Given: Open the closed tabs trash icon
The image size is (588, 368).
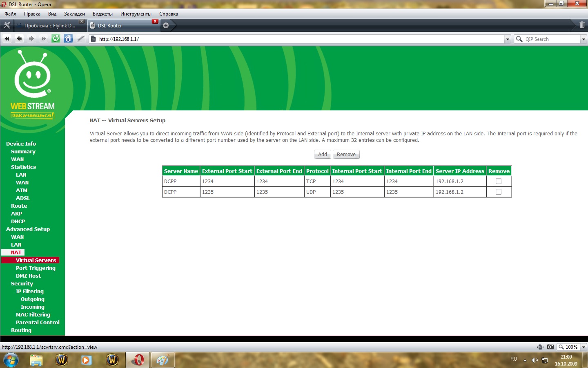Looking at the screenshot, I should (x=582, y=25).
